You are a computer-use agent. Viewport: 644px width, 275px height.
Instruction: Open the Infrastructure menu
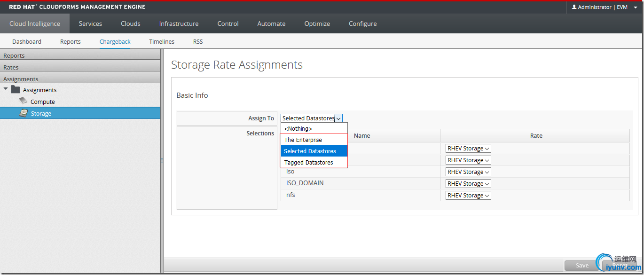[x=179, y=24]
